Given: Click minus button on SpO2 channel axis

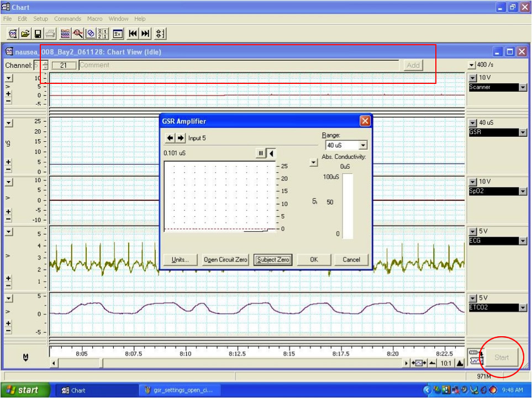Looking at the screenshot, I should [9, 219].
